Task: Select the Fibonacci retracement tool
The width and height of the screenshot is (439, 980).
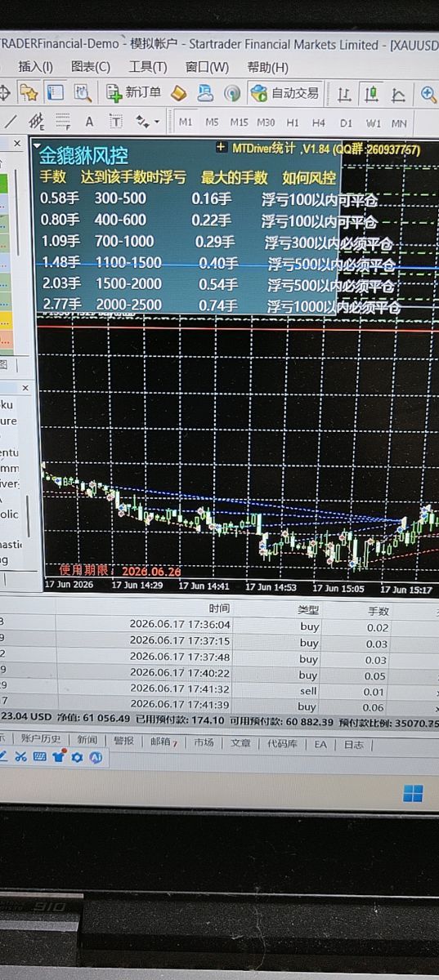Action: pos(62,122)
